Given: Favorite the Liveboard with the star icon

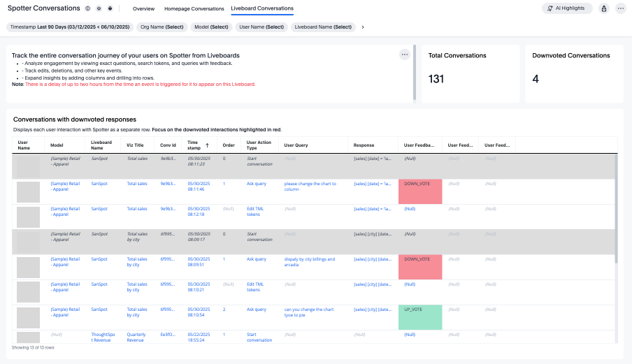Looking at the screenshot, I should 99,8.
